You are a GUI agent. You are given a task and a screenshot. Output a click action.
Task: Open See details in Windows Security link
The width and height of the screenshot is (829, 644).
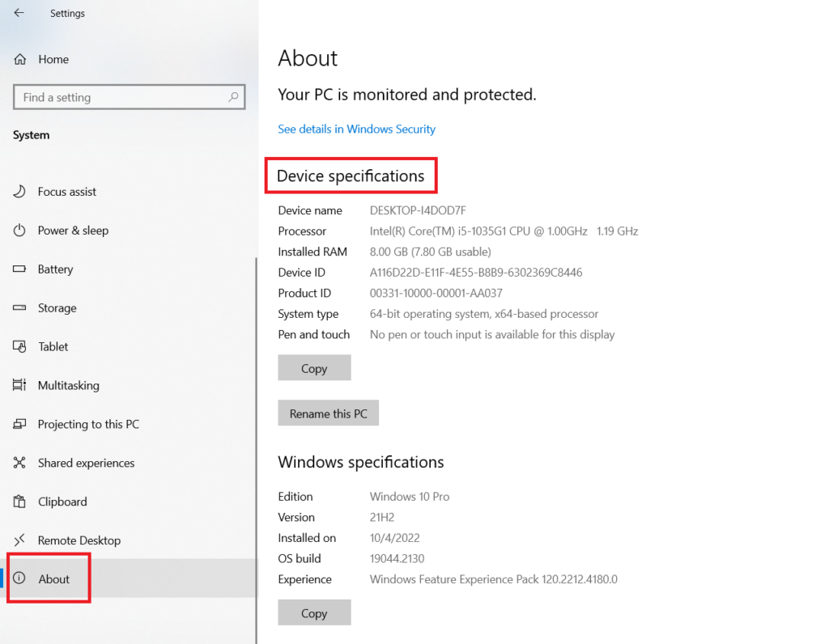tap(356, 129)
